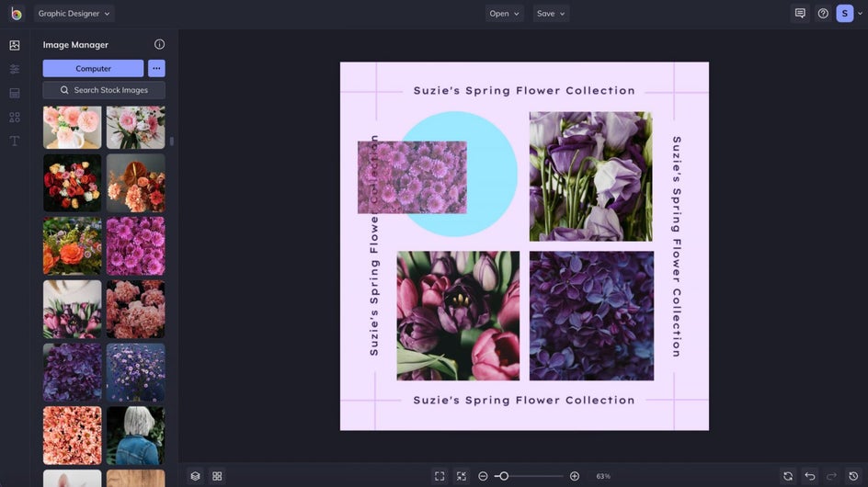Select the purple hydrangea thumbnail
868x487 pixels.
pos(73,372)
